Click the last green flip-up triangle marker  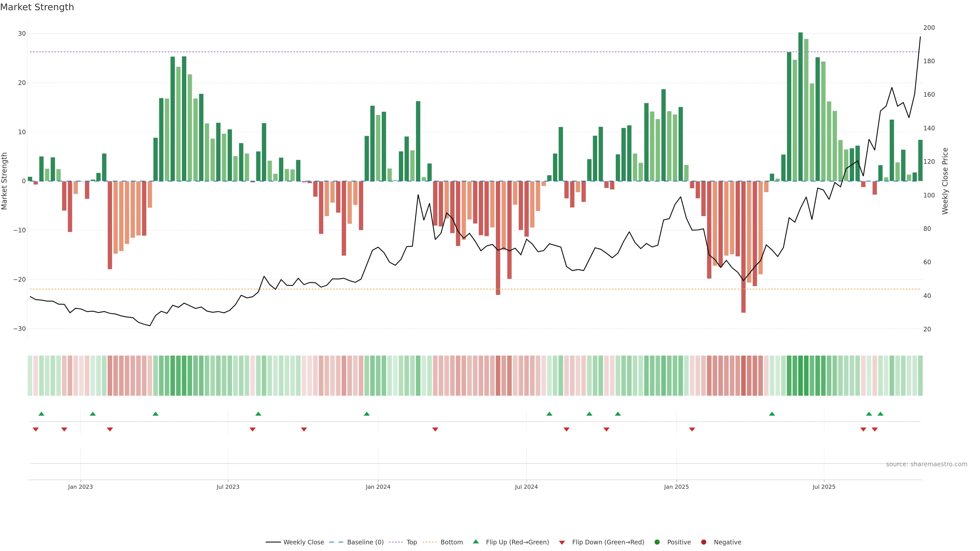(880, 414)
